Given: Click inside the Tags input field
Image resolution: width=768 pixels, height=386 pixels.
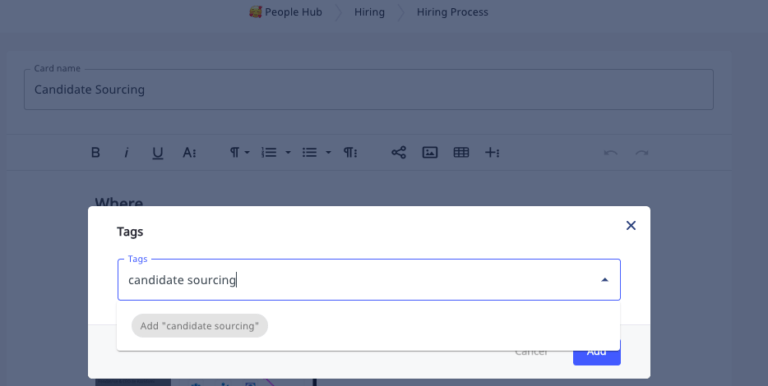Looking at the screenshot, I should [369, 280].
